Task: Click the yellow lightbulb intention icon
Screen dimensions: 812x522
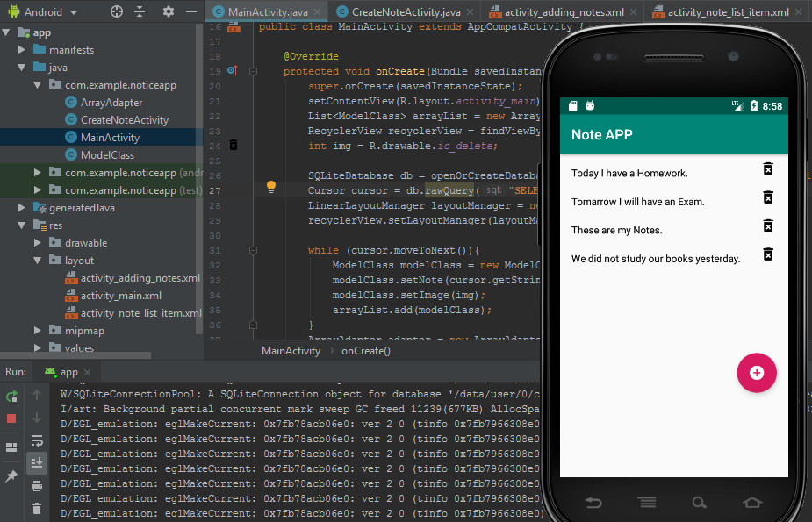Action: tap(271, 187)
